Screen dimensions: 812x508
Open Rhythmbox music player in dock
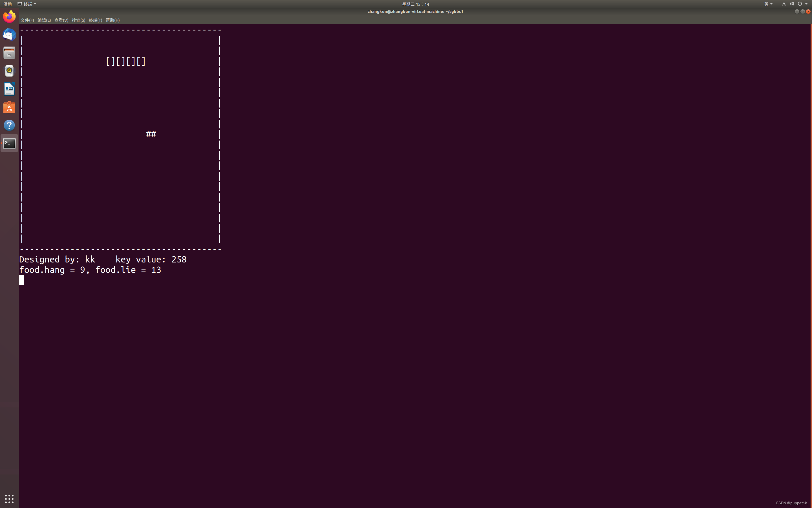pyautogui.click(x=9, y=71)
